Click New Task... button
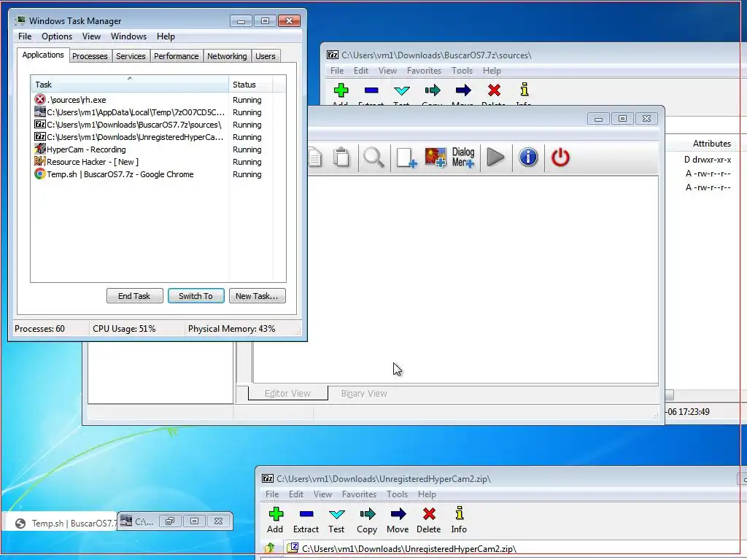This screenshot has height=560, width=747. coord(257,296)
